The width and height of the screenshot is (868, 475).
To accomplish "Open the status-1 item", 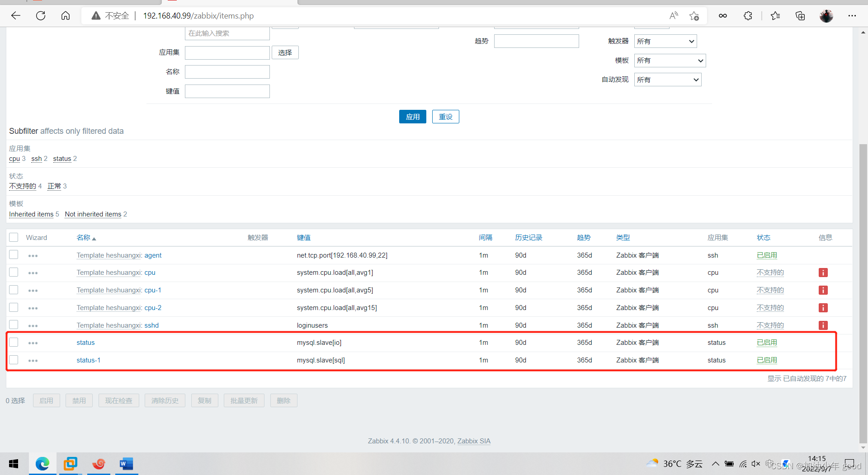I will click(89, 360).
